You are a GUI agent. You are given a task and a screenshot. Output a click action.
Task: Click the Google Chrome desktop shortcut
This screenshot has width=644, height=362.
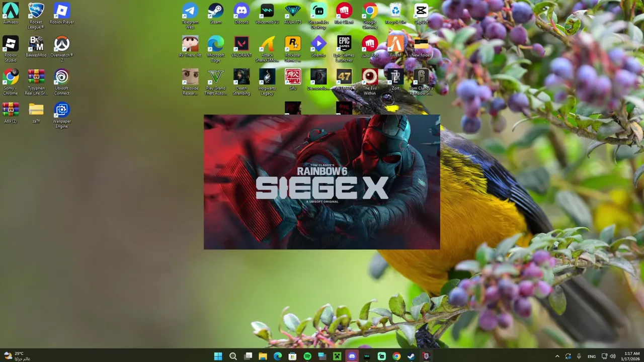370,16
